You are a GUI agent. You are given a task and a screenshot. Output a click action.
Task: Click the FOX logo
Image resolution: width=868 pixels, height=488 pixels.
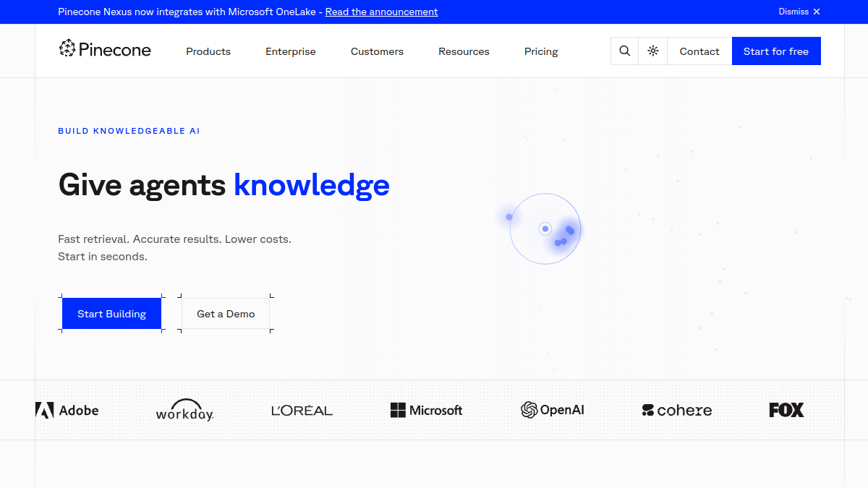tap(786, 410)
